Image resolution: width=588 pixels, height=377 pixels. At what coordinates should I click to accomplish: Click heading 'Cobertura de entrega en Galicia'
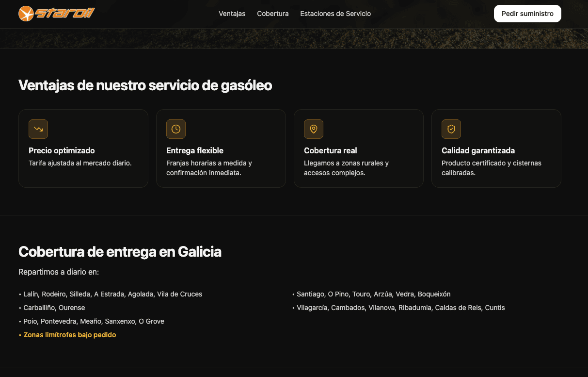point(120,252)
